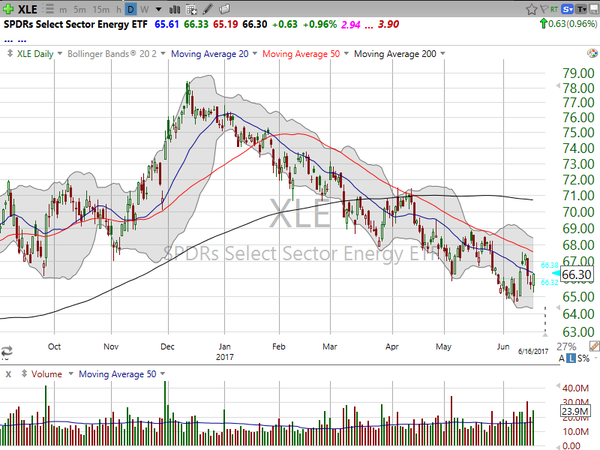The image size is (600, 450).
Task: Click the green high price 66.33
Action: (196, 24)
